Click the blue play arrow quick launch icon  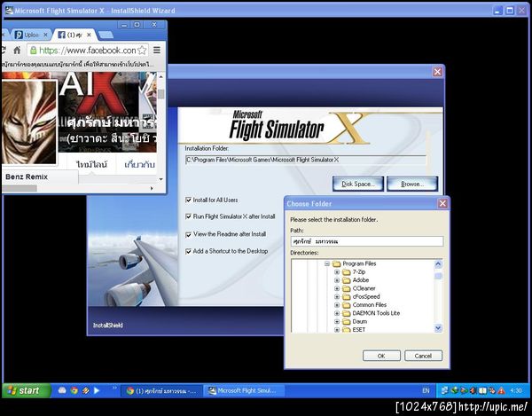97,390
